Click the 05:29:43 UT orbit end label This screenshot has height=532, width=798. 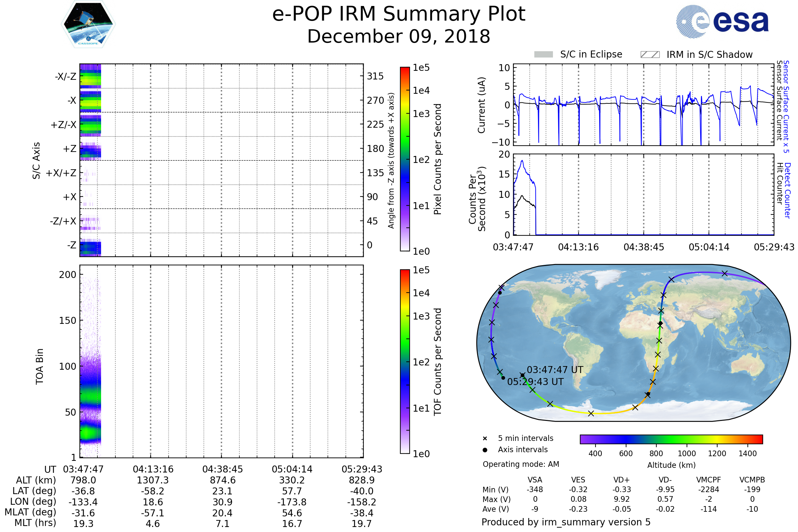535,382
